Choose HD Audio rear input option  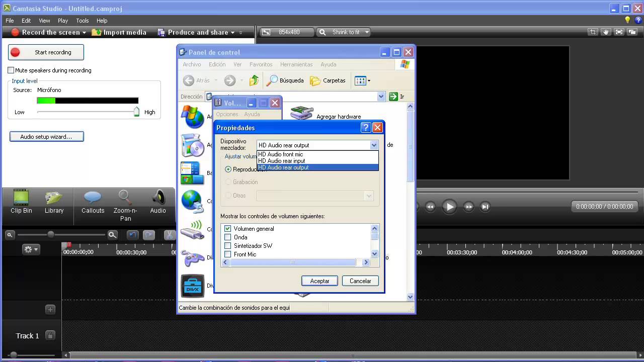point(317,161)
